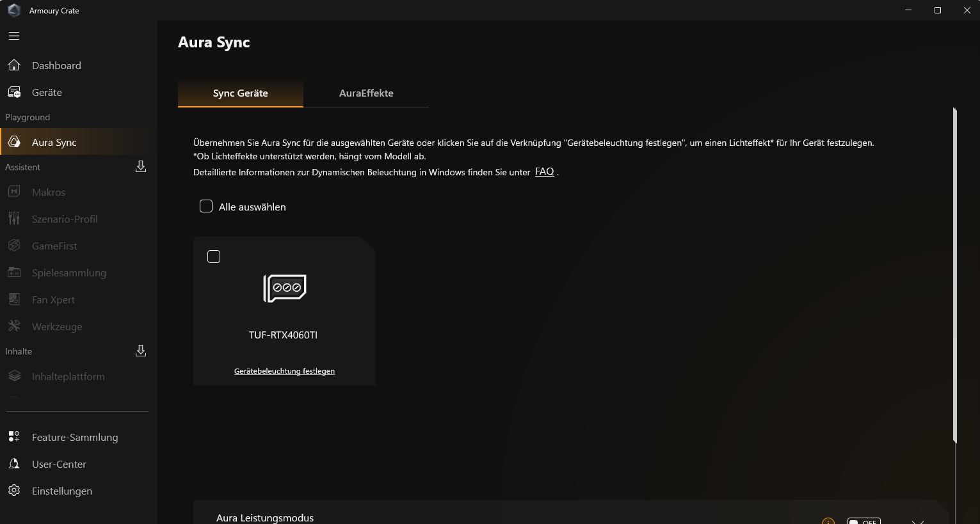Open User-Center in the sidebar
This screenshot has width=980, height=524.
pos(79,464)
